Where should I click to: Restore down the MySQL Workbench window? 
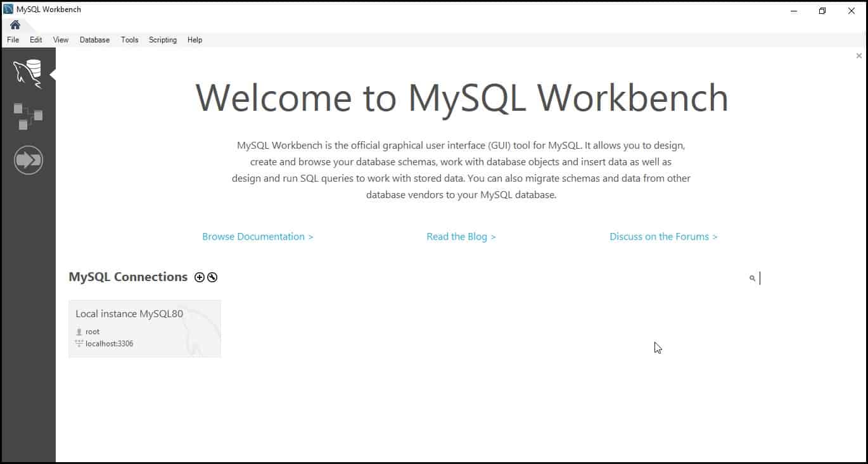click(x=822, y=11)
